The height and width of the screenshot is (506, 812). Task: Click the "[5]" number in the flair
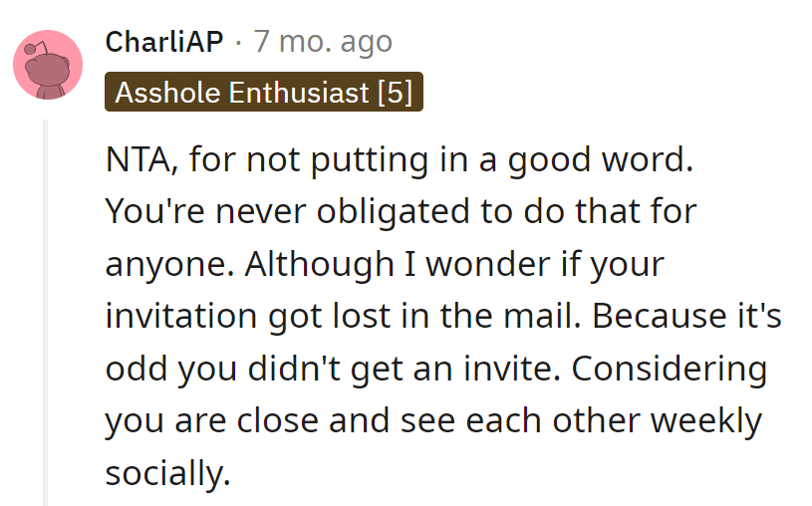pyautogui.click(x=395, y=93)
